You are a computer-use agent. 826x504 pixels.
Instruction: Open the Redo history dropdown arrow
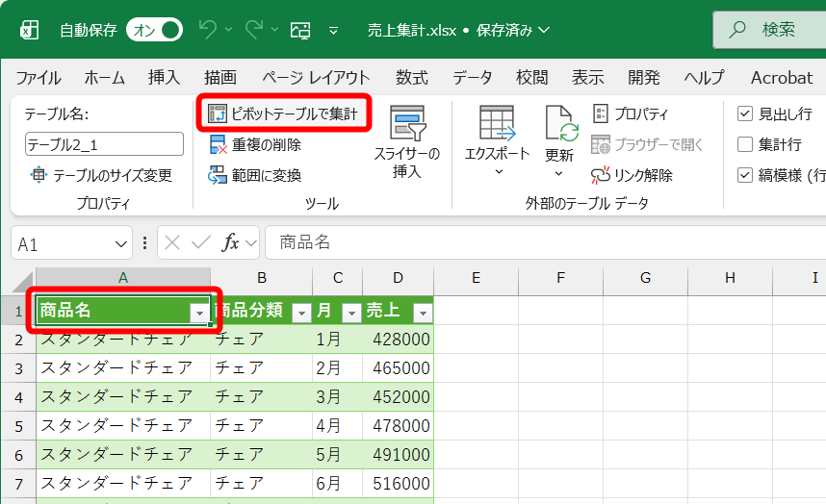click(x=274, y=30)
